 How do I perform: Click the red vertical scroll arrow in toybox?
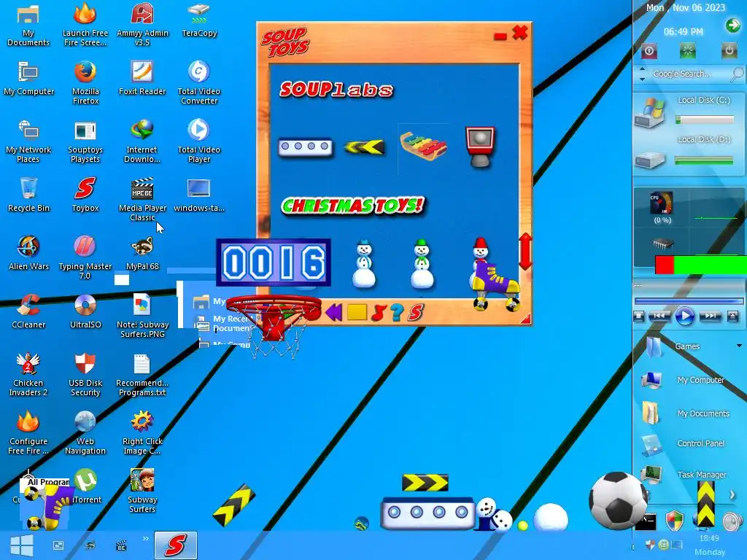click(525, 252)
